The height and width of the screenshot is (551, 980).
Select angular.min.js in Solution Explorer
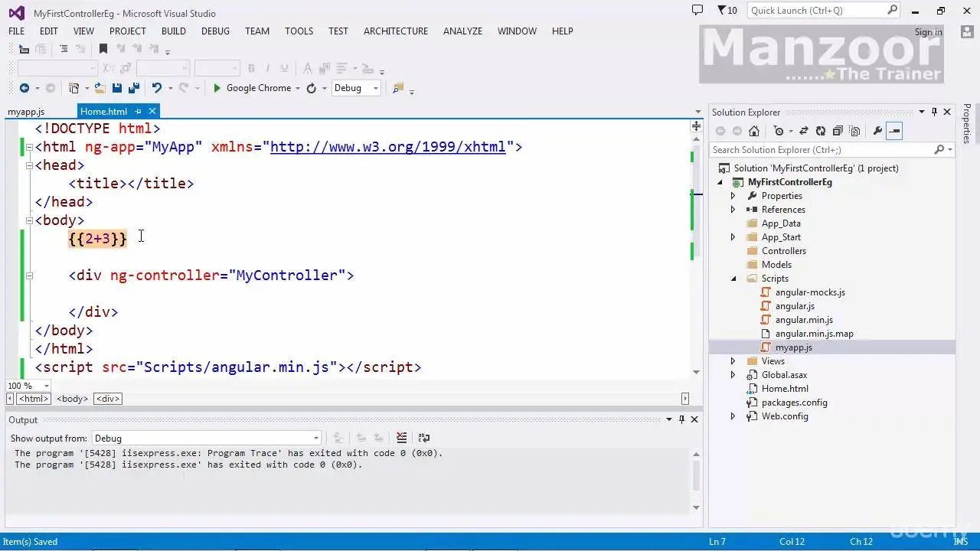[x=804, y=320]
